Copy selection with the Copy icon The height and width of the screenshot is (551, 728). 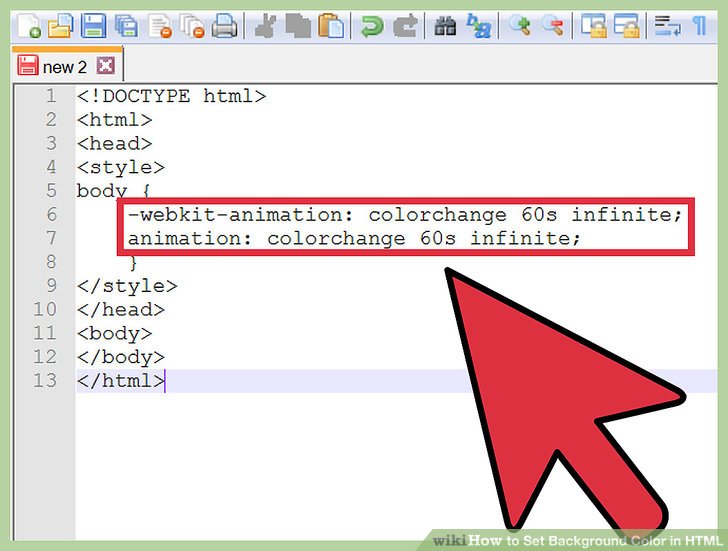click(298, 26)
